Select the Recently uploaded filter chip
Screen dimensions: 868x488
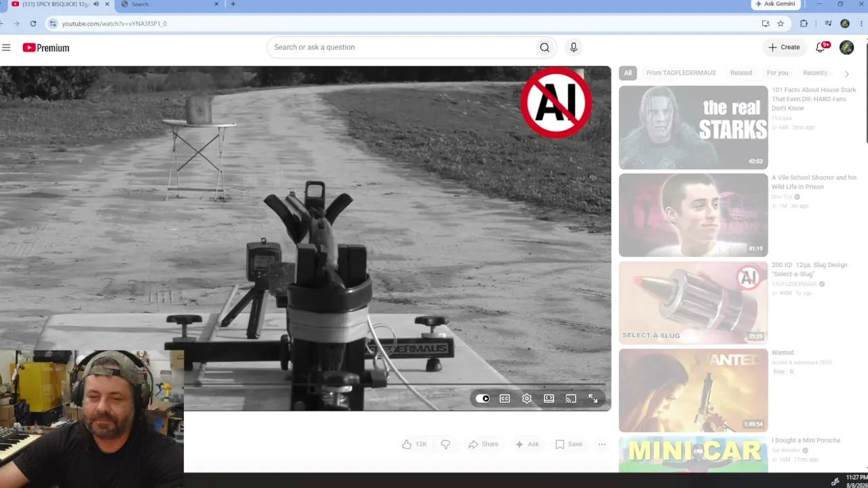tap(818, 73)
